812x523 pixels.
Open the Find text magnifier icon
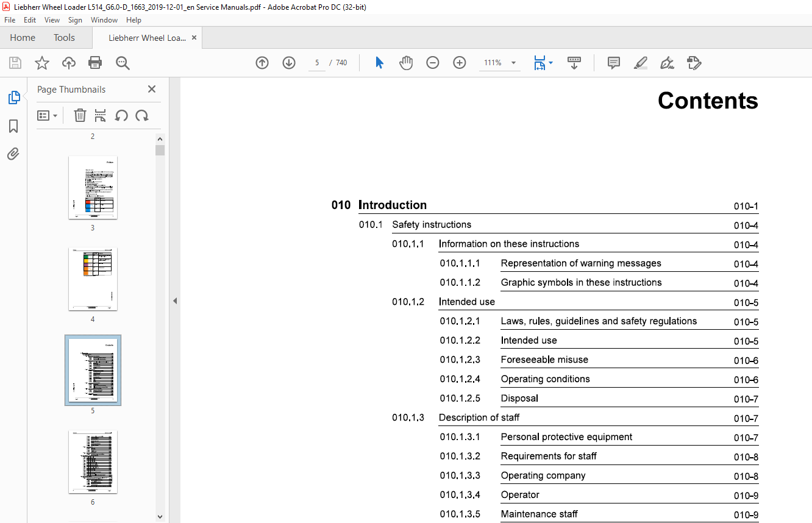(x=123, y=63)
